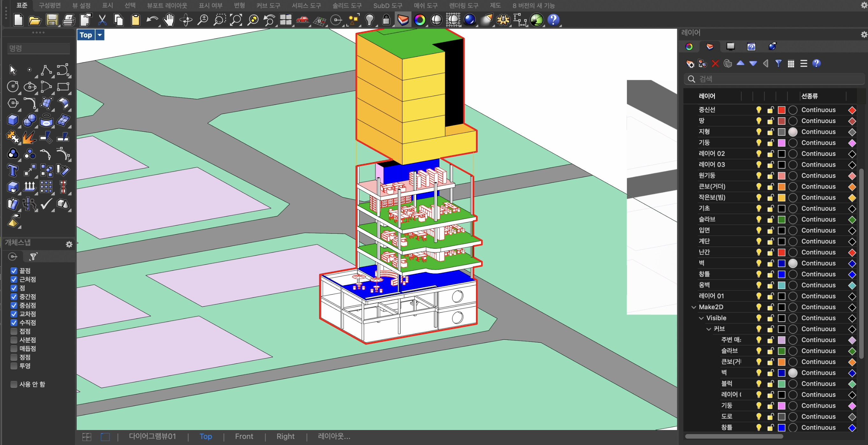
Task: Change the 기둥 layer pink color swatch
Action: (781, 143)
